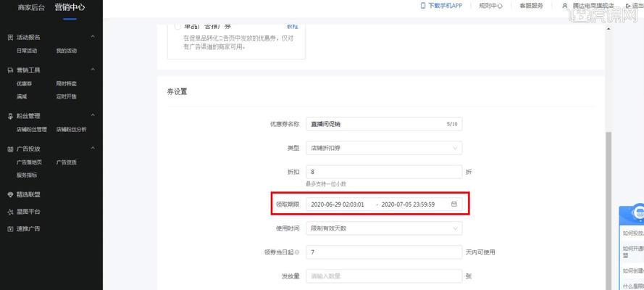Click the 退出 logout icon

point(628,6)
